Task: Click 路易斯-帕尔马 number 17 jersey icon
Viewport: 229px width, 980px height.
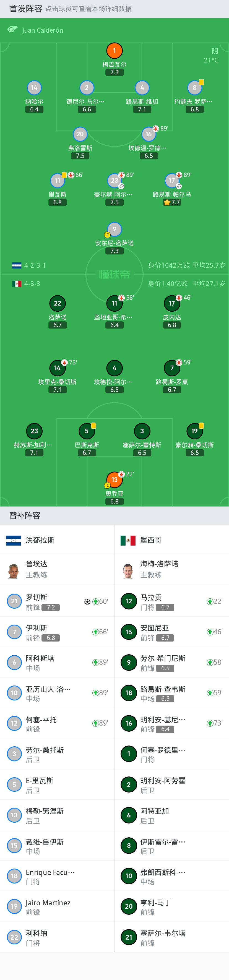Action: (x=172, y=180)
